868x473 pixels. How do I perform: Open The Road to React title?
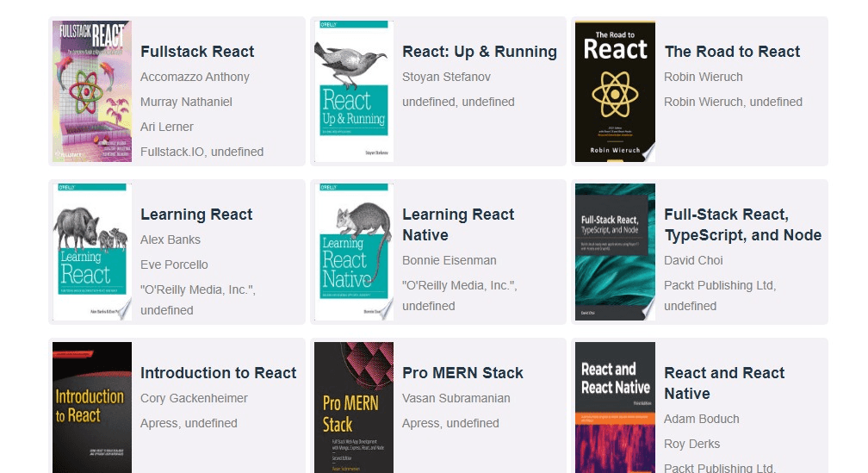(x=732, y=52)
